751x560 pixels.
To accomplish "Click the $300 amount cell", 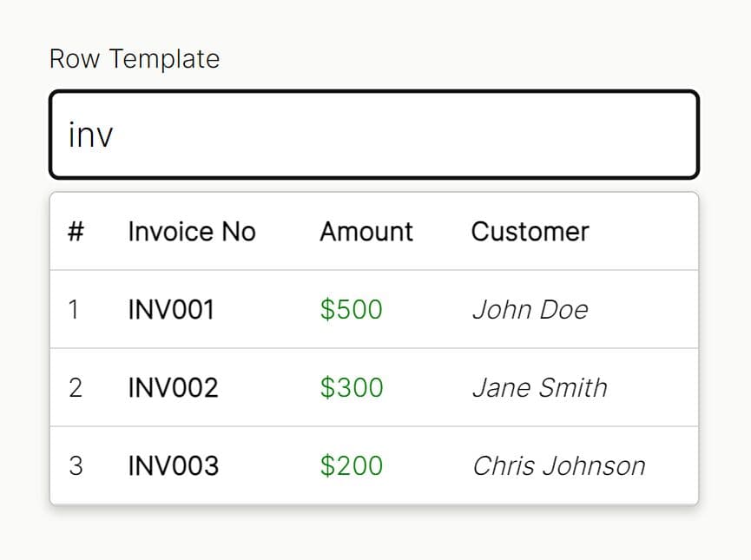I will 351,387.
